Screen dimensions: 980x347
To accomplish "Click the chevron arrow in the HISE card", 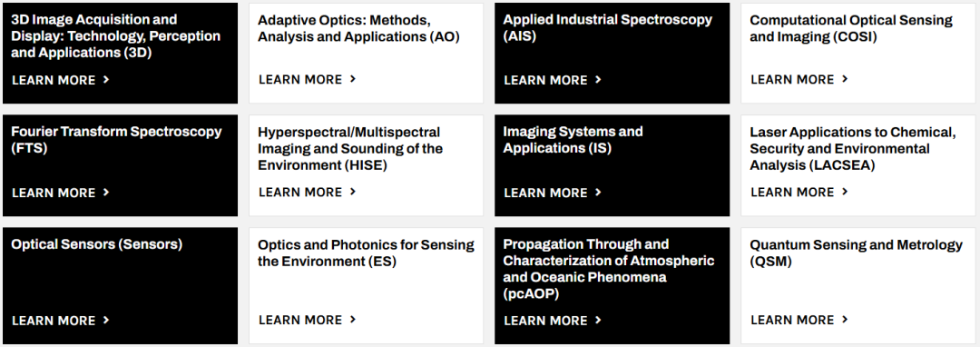I will [x=353, y=192].
